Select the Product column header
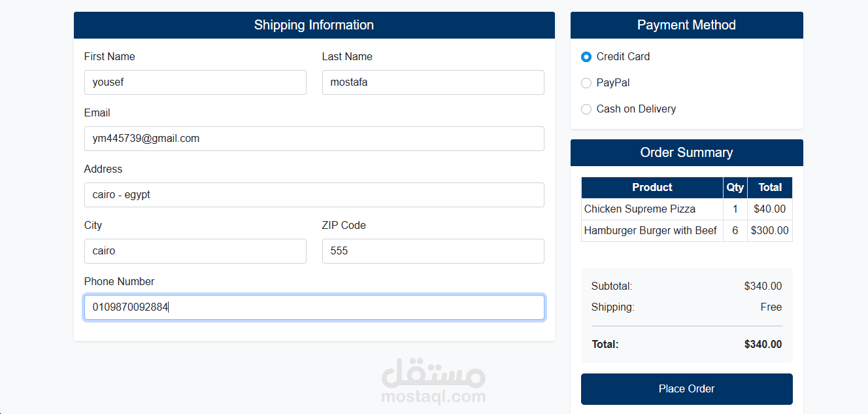This screenshot has height=414, width=868. [x=652, y=188]
